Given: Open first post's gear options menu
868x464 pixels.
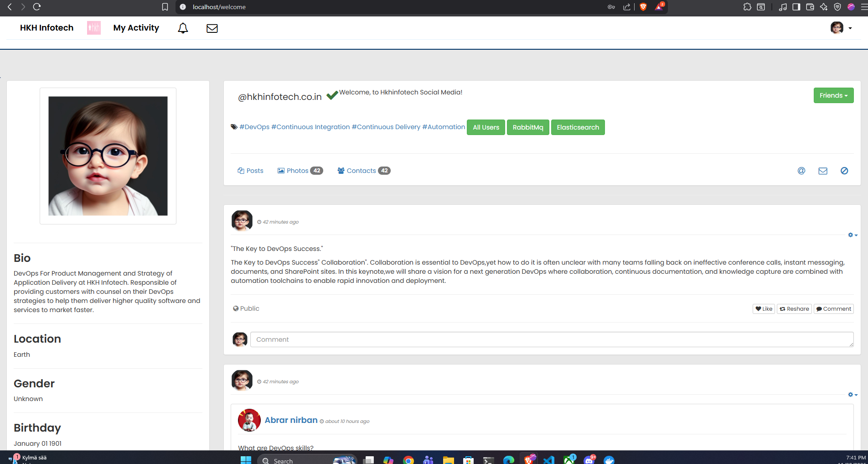Looking at the screenshot, I should point(852,235).
